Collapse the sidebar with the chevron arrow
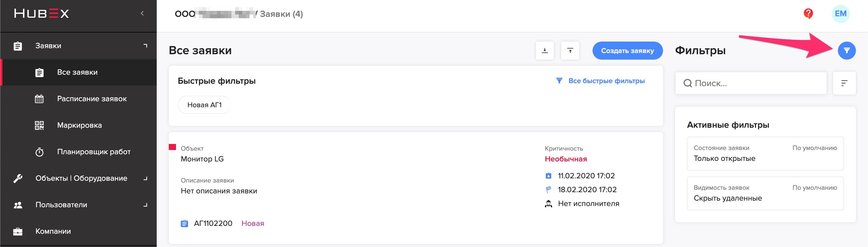 click(142, 14)
